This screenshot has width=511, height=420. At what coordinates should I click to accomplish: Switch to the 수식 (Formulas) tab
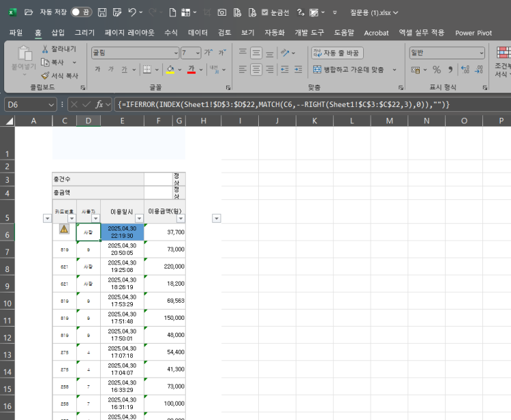pos(171,33)
